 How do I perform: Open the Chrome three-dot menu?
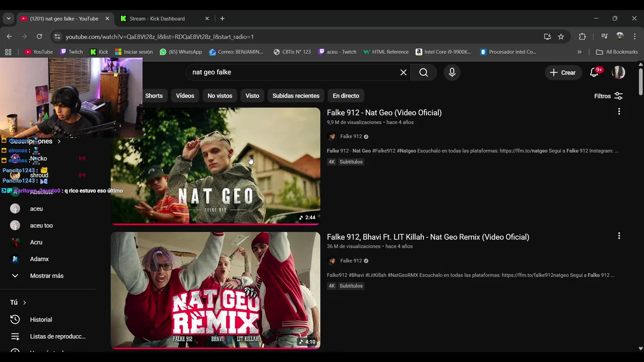click(635, 37)
